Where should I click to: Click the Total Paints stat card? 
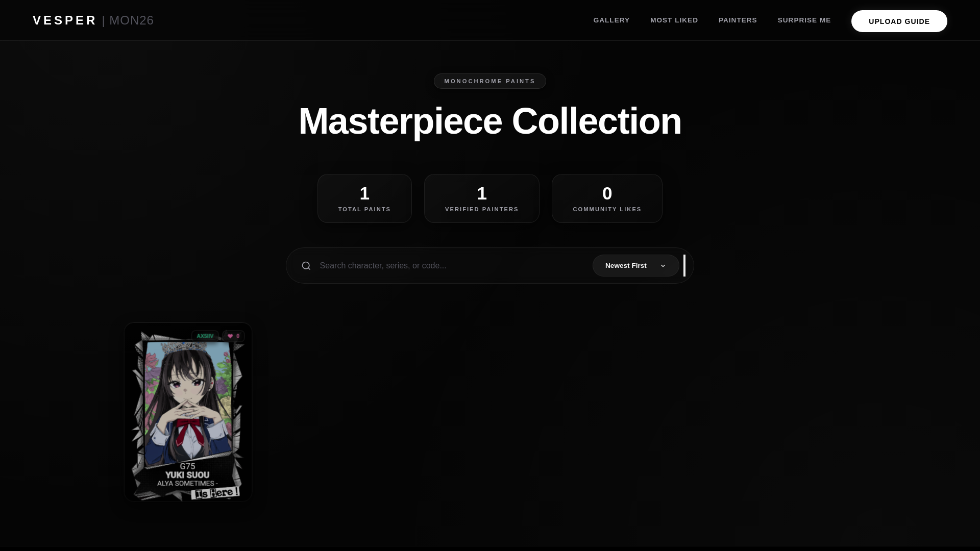click(x=364, y=198)
